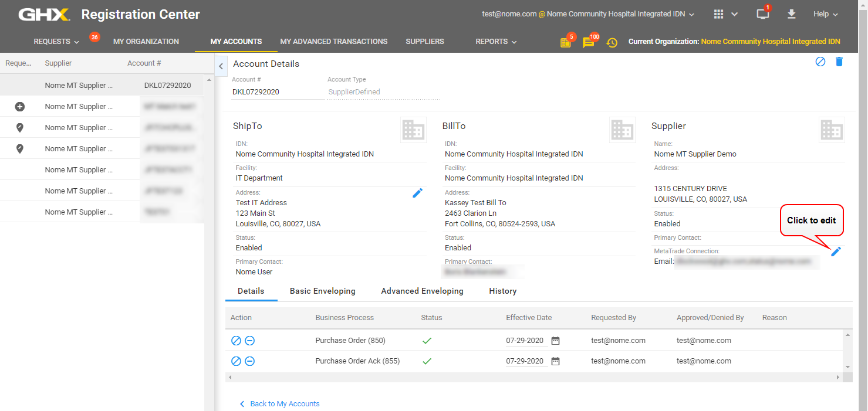The width and height of the screenshot is (868, 411).
Task: Click the Approved/Denied By column header
Action: click(x=710, y=318)
